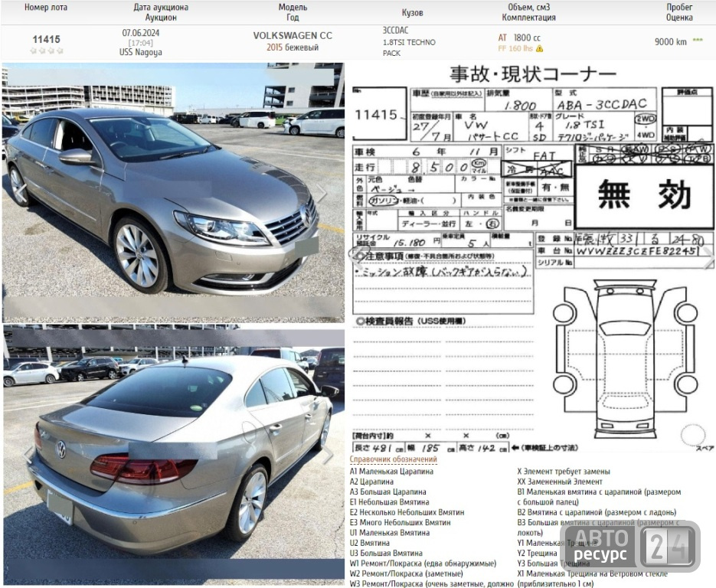
Task: Click the Кузов column header
Action: coord(412,12)
